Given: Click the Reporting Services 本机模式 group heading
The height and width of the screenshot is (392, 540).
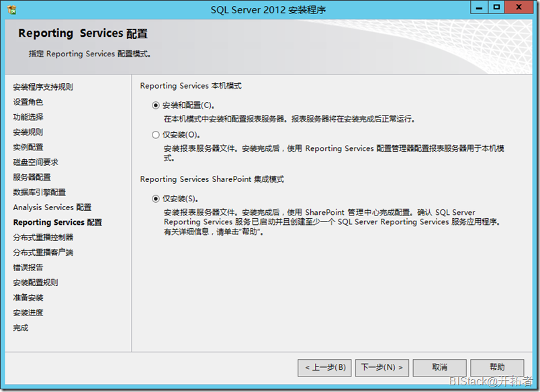Looking at the screenshot, I should coord(191,86).
